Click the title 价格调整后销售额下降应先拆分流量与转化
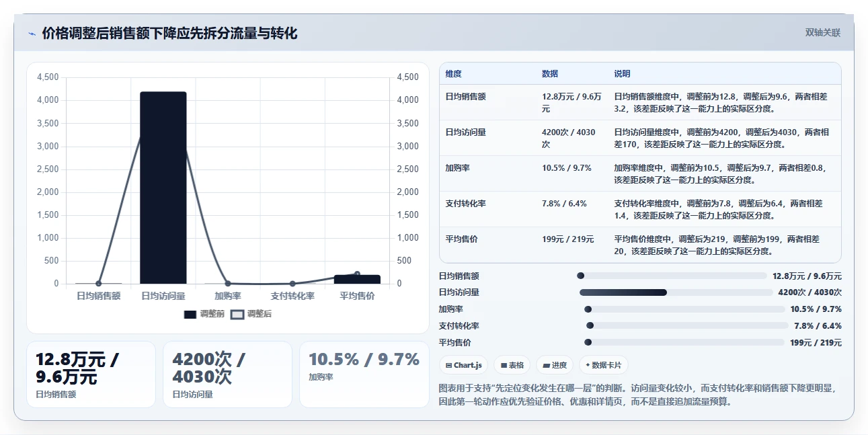Image resolution: width=868 pixels, height=435 pixels. tap(169, 33)
